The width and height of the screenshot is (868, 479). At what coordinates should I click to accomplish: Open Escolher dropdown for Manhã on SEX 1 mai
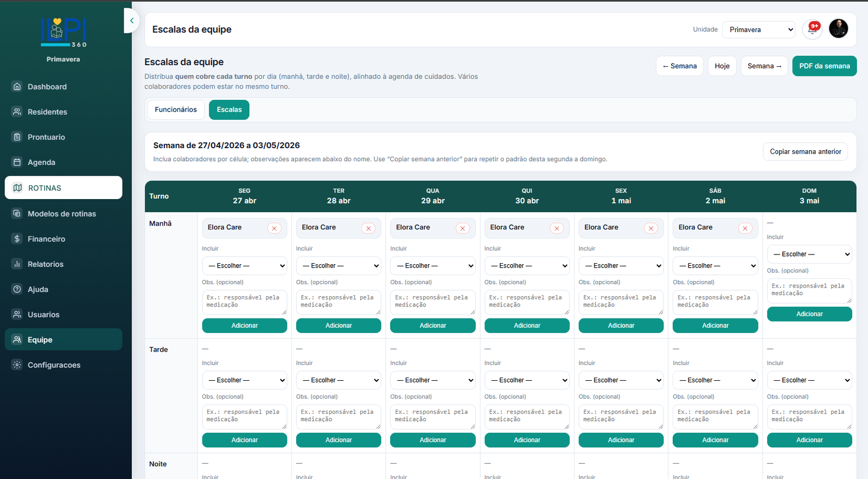pos(621,266)
